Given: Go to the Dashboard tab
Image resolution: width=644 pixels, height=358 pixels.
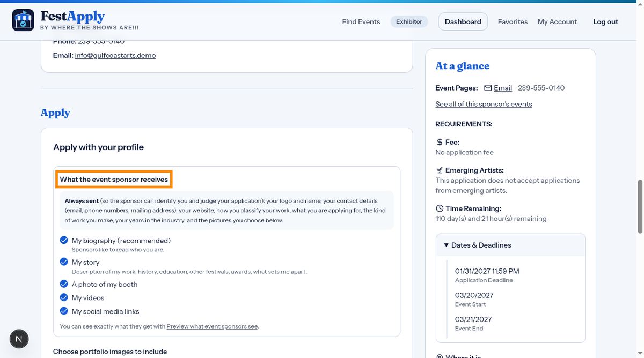Looking at the screenshot, I should (x=463, y=21).
